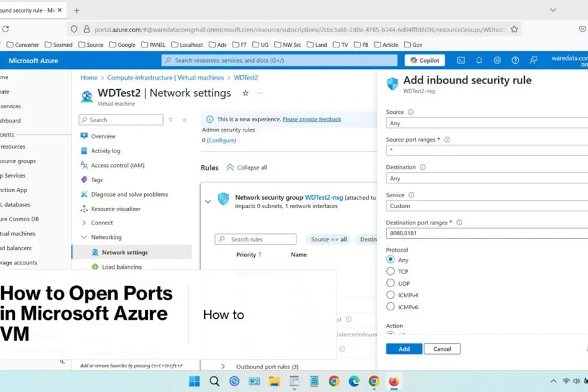Collapse the resource menu with double chevron
588x392 pixels.
[x=184, y=120]
